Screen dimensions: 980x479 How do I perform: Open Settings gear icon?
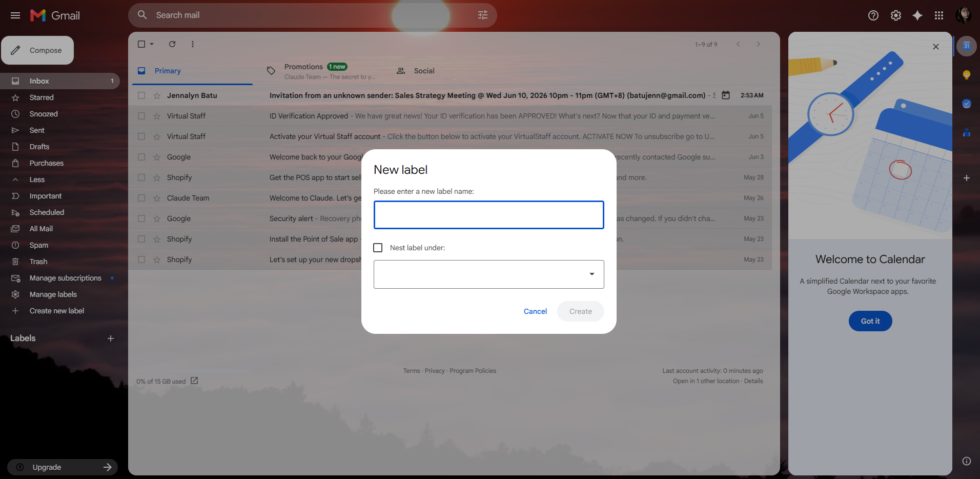click(896, 15)
